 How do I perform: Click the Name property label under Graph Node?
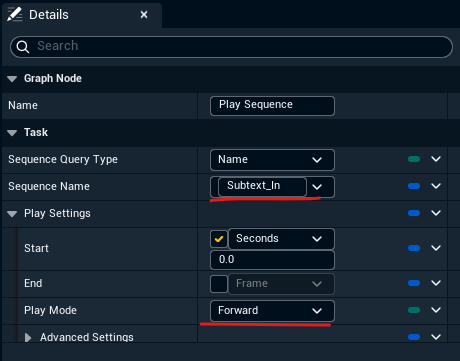point(23,105)
